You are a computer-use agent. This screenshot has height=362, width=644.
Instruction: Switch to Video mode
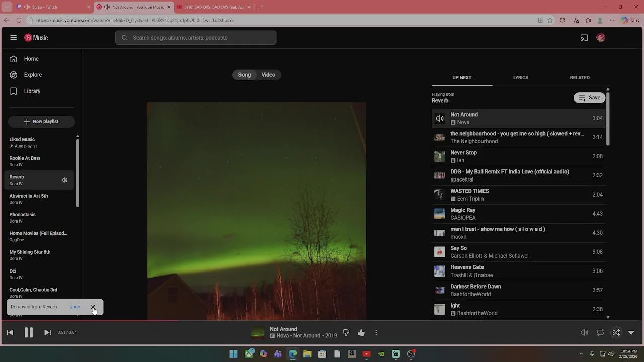click(268, 75)
